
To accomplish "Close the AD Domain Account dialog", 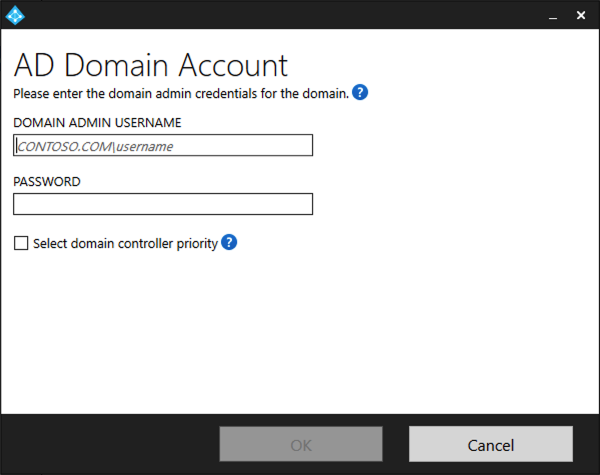I will pos(581,15).
